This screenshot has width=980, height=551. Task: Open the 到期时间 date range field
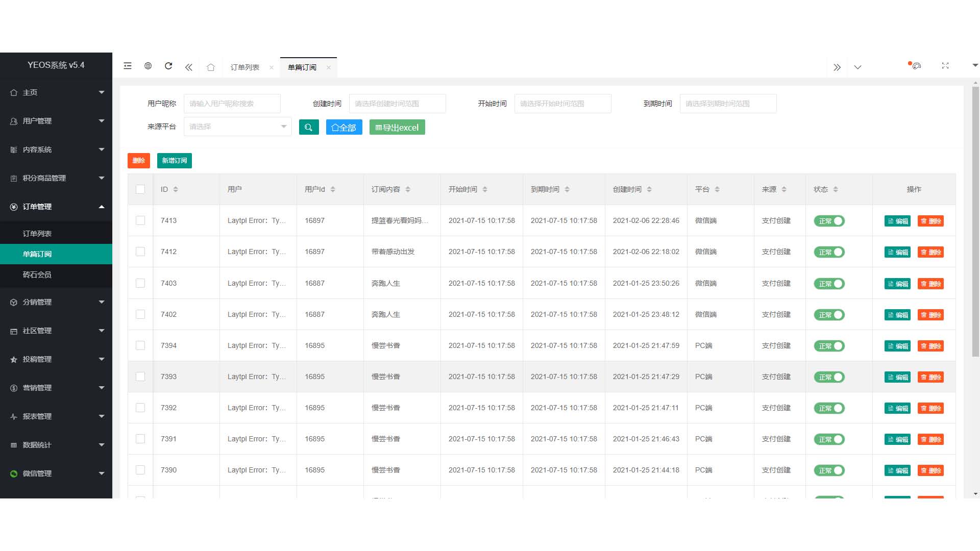728,104
